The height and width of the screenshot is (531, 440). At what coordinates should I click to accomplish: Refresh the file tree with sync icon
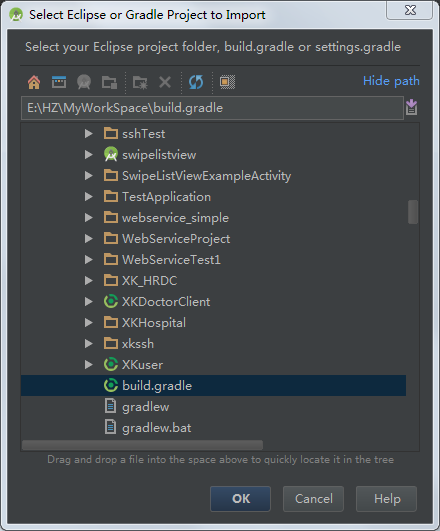[196, 82]
